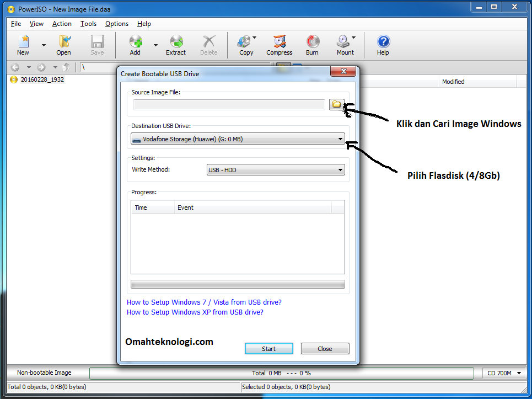Open the Help menu
This screenshot has height=399, width=532.
(x=144, y=24)
